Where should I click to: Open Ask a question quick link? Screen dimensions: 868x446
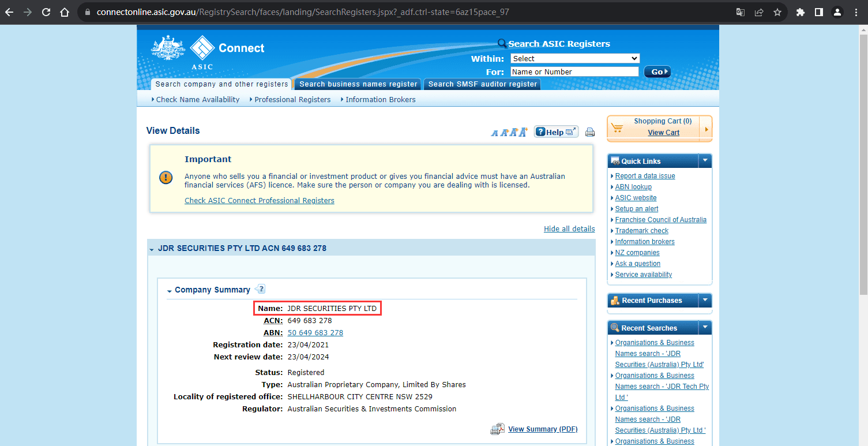click(x=638, y=264)
